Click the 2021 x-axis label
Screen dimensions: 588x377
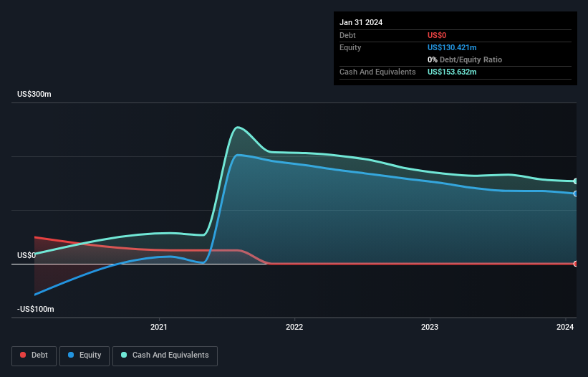pyautogui.click(x=158, y=327)
